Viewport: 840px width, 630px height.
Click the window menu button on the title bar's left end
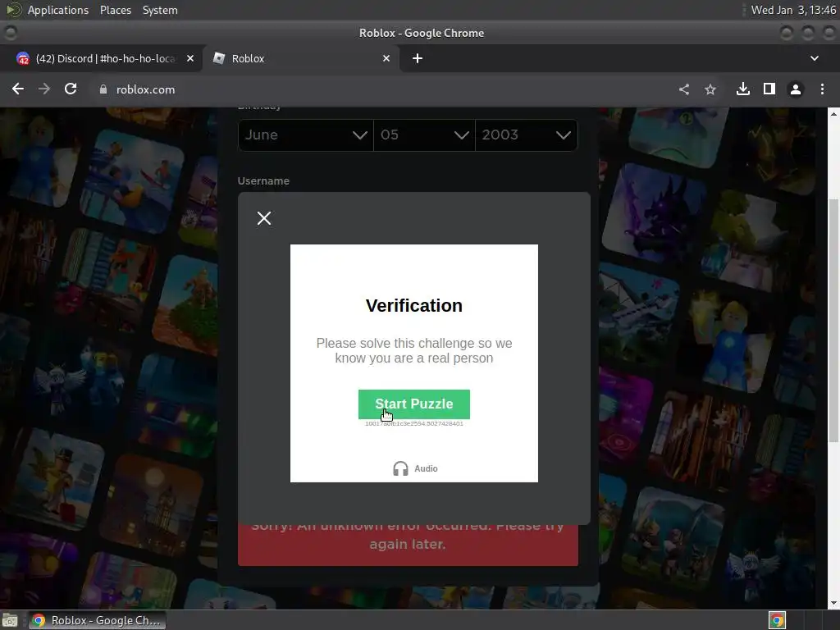10,33
